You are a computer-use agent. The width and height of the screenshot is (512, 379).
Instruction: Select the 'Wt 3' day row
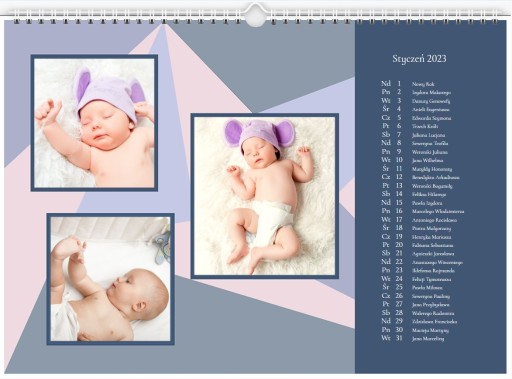[x=416, y=101]
